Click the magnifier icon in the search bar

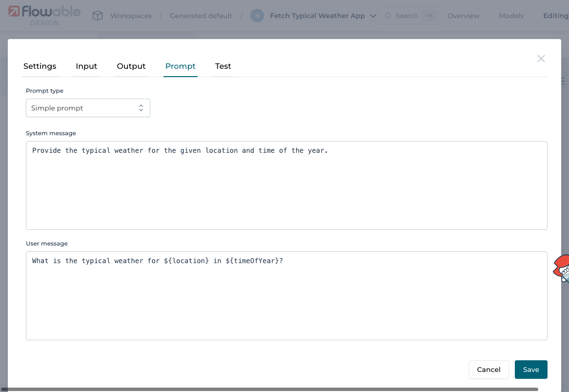387,15
